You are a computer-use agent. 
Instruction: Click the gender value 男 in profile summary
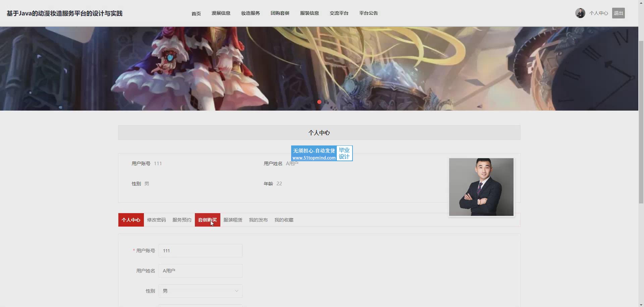click(147, 184)
